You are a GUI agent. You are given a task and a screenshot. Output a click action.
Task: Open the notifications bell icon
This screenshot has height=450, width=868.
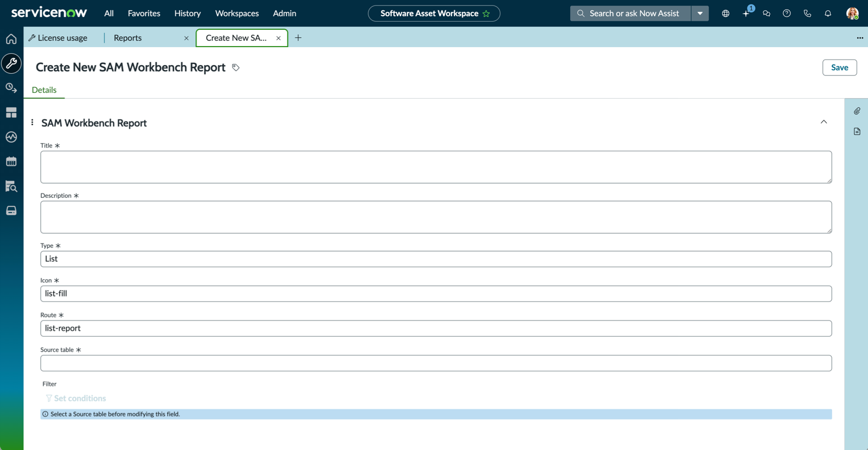828,14
